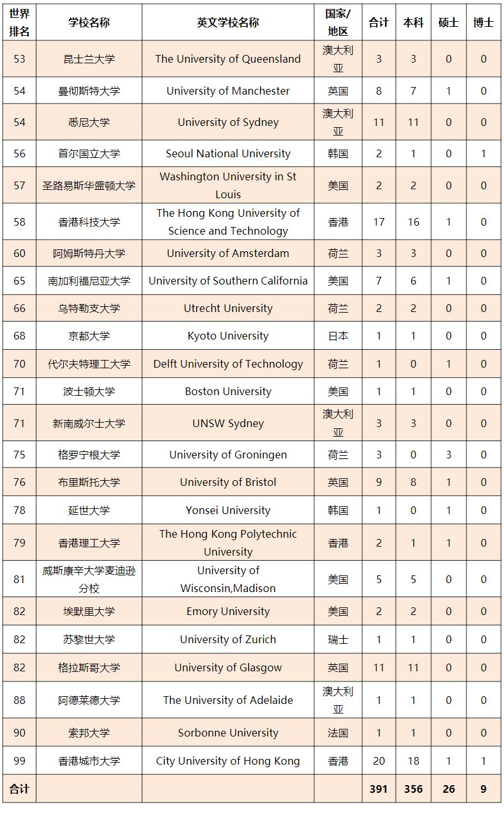Click the '硕士' column header
The height and width of the screenshot is (819, 504).
click(448, 22)
